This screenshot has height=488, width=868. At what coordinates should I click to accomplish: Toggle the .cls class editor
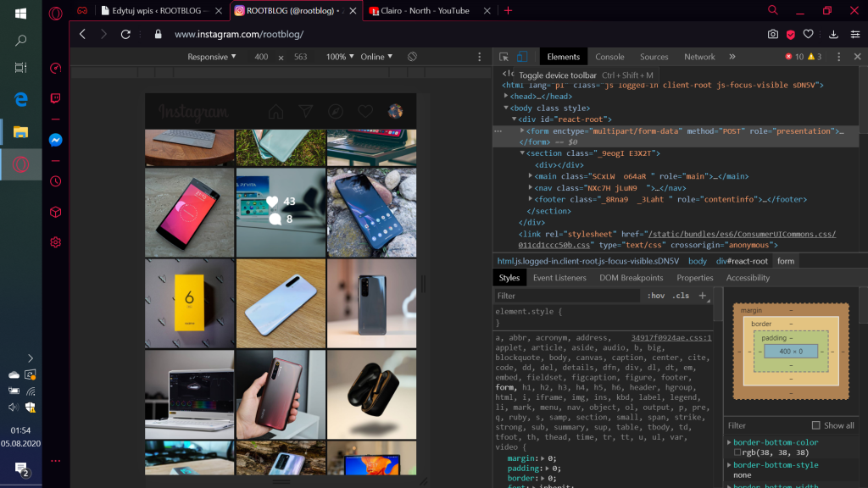(680, 296)
